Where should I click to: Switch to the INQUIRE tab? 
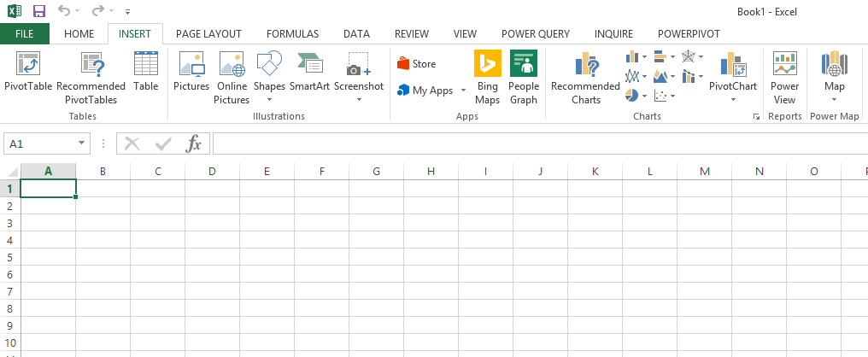pos(614,34)
